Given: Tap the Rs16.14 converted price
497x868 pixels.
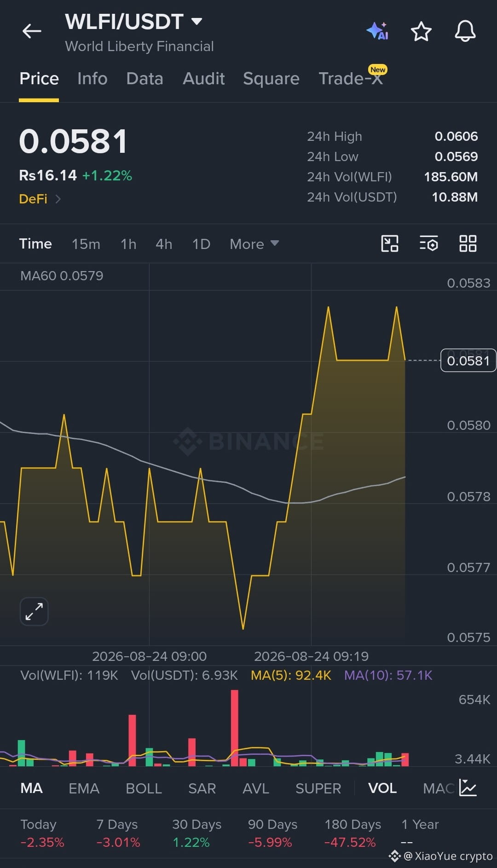Looking at the screenshot, I should 48,175.
